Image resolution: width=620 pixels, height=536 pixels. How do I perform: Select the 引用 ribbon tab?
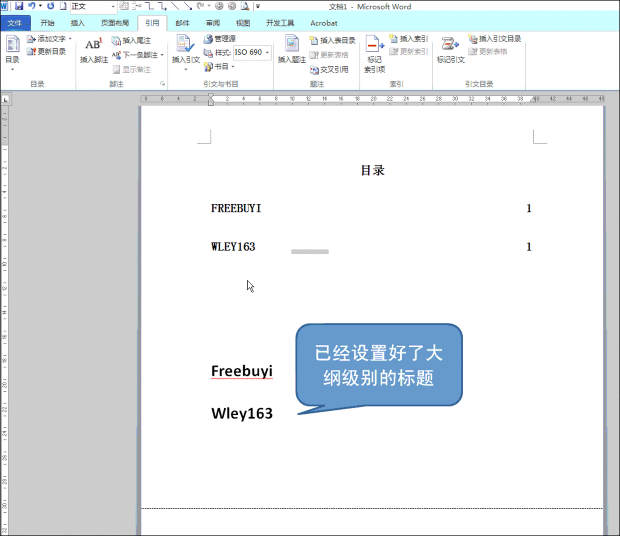tap(152, 23)
